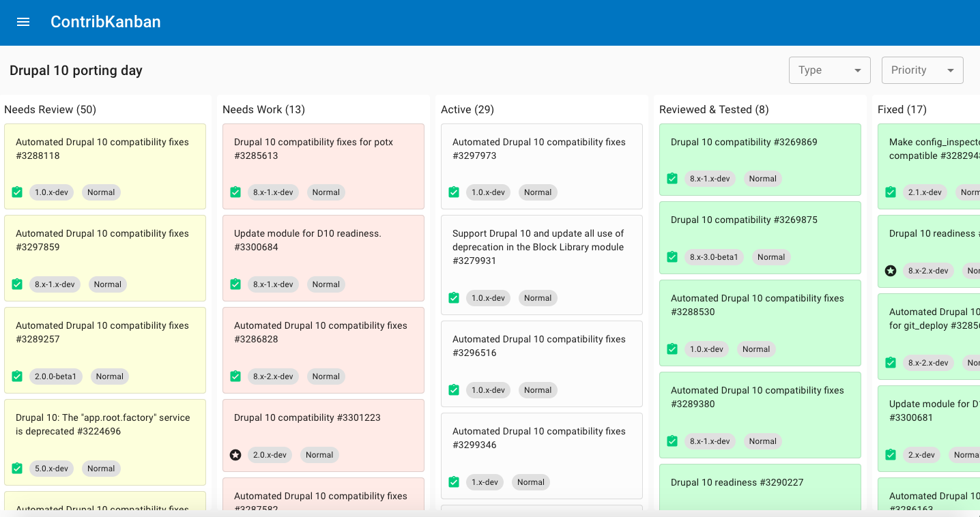Image resolution: width=980 pixels, height=517 pixels.
Task: Click the Normal priority chip on #3288530
Action: tap(756, 349)
